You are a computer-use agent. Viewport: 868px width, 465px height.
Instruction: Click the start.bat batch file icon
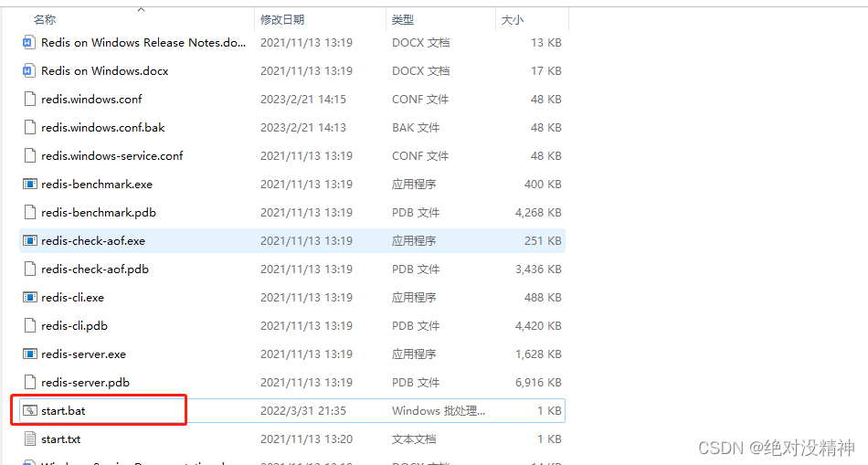pyautogui.click(x=30, y=411)
